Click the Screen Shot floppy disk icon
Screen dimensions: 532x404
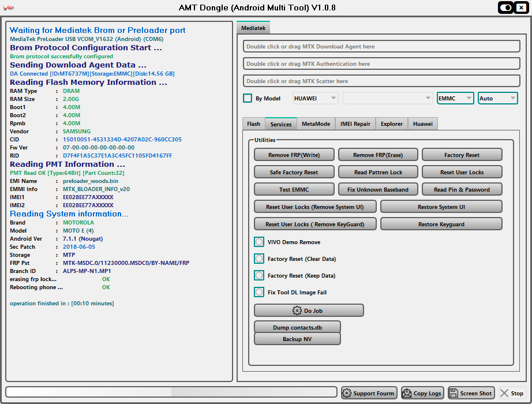click(x=454, y=393)
